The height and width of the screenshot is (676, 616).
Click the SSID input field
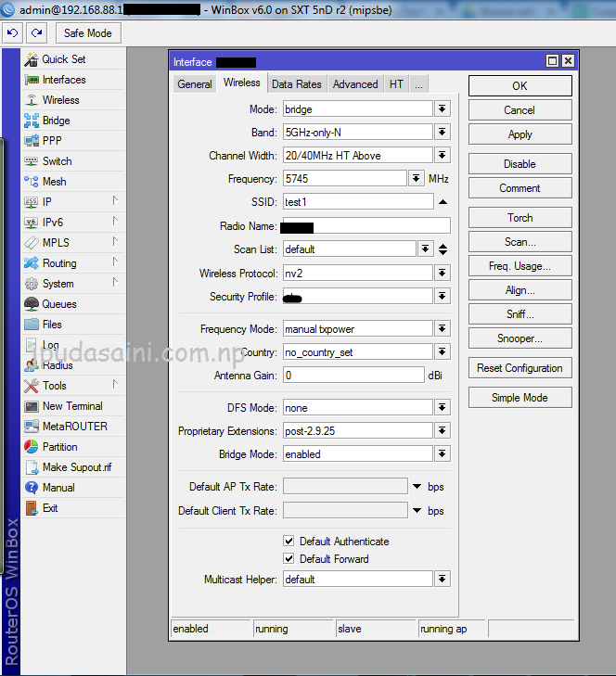358,202
